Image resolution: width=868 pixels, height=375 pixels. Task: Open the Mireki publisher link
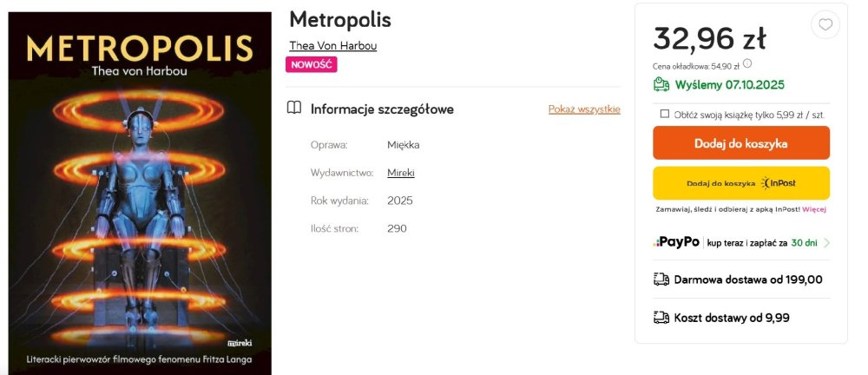401,173
